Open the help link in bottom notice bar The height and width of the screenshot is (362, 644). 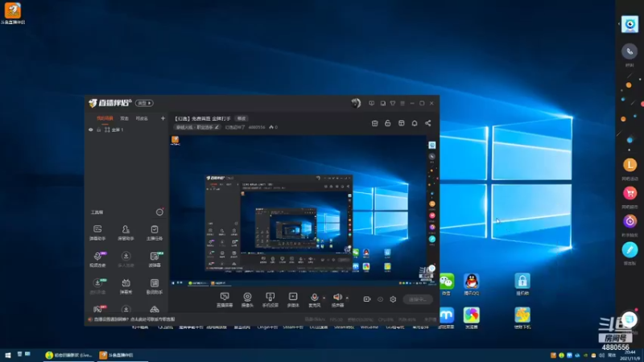pos(134,319)
